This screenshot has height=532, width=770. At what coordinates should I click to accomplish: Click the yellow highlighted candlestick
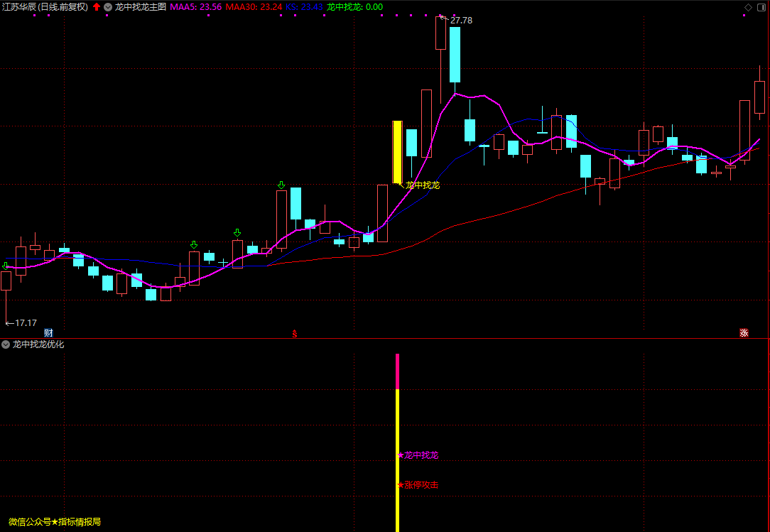(397, 152)
